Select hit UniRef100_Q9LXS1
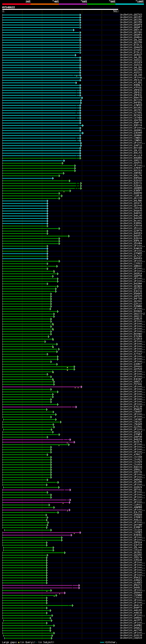This screenshot has height=644, width=146. click(x=131, y=151)
